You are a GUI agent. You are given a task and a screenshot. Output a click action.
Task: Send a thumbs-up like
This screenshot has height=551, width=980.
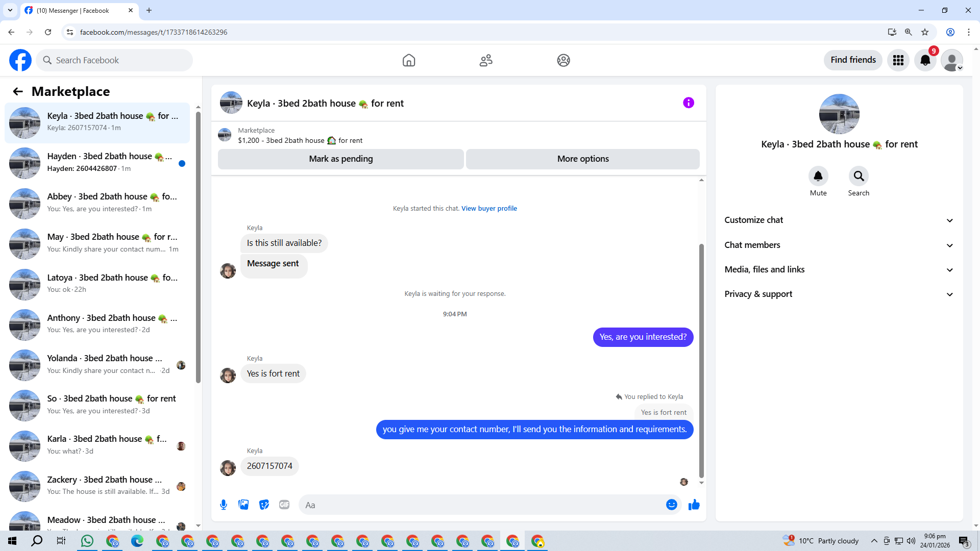pos(694,505)
